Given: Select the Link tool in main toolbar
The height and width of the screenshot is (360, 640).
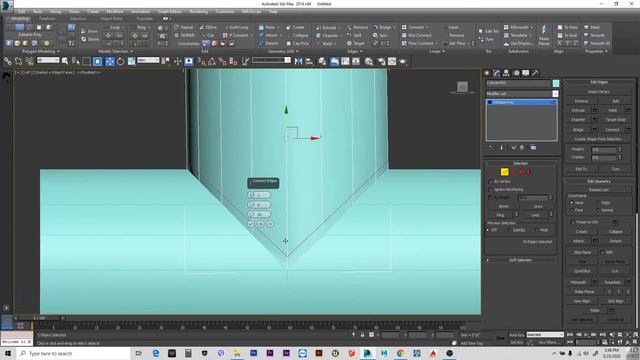Looking at the screenshot, I should 8,61.
